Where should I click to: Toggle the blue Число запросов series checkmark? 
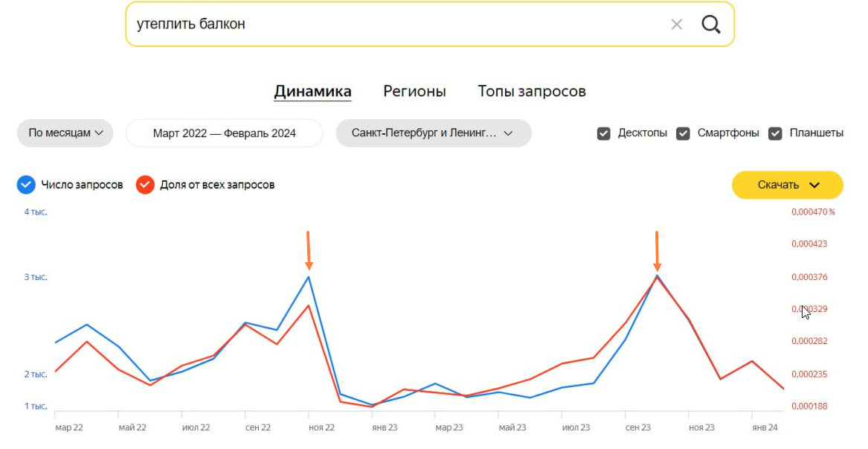tap(26, 185)
